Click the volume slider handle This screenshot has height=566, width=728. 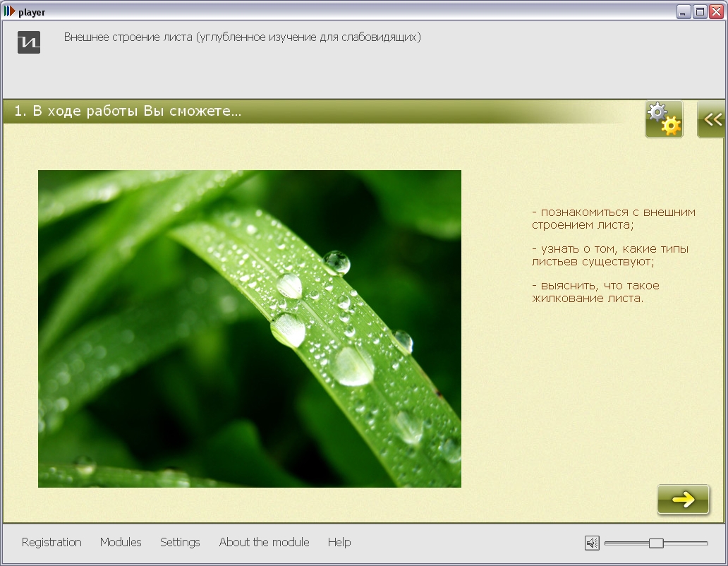point(656,543)
